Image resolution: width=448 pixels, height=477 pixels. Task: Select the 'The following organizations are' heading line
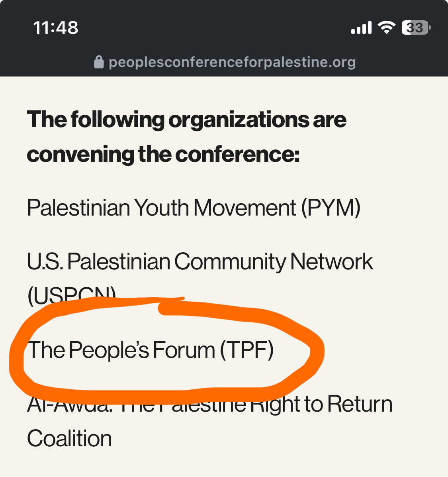coord(186,120)
